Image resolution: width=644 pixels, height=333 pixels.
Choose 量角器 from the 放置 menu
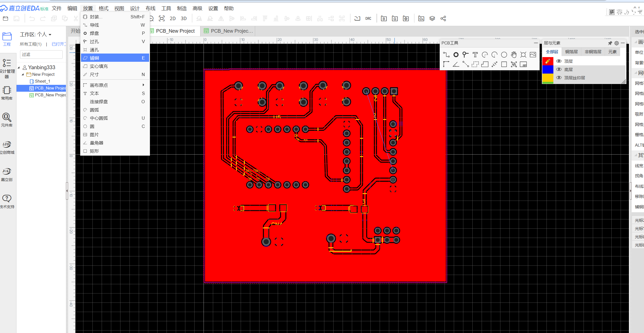[115, 143]
